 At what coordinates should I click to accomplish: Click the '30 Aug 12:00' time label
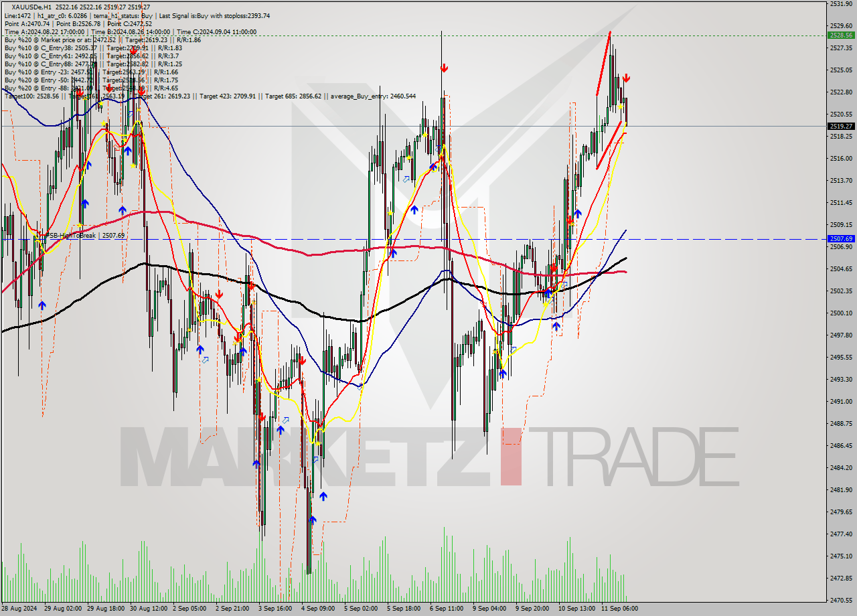click(x=149, y=609)
